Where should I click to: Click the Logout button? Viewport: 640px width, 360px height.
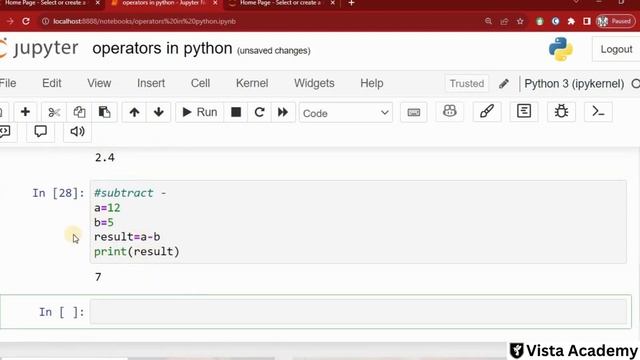[x=616, y=49]
